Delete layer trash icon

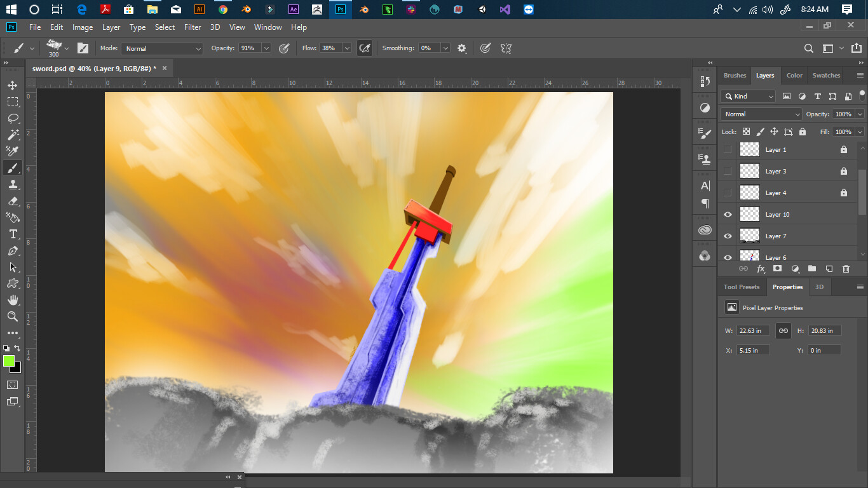[x=846, y=269]
